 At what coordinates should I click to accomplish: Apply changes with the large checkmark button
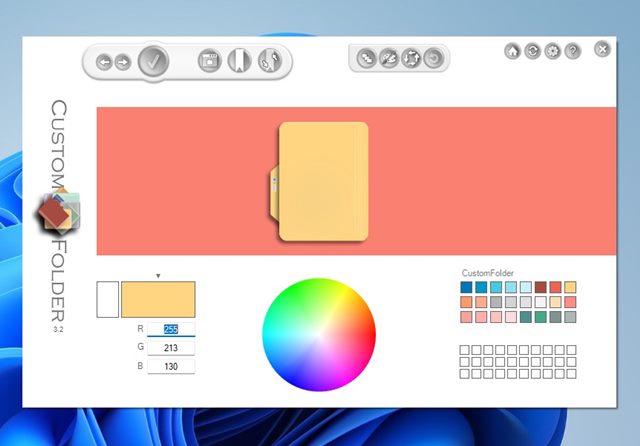[x=153, y=61]
